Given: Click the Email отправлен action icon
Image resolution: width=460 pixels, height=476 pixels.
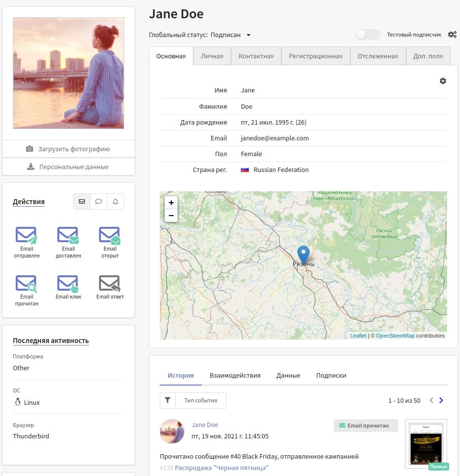Looking at the screenshot, I should coord(26,235).
